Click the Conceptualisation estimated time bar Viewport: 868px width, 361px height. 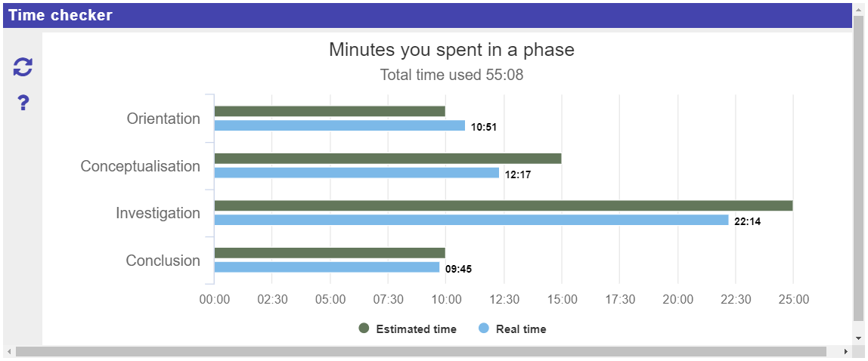[387, 159]
